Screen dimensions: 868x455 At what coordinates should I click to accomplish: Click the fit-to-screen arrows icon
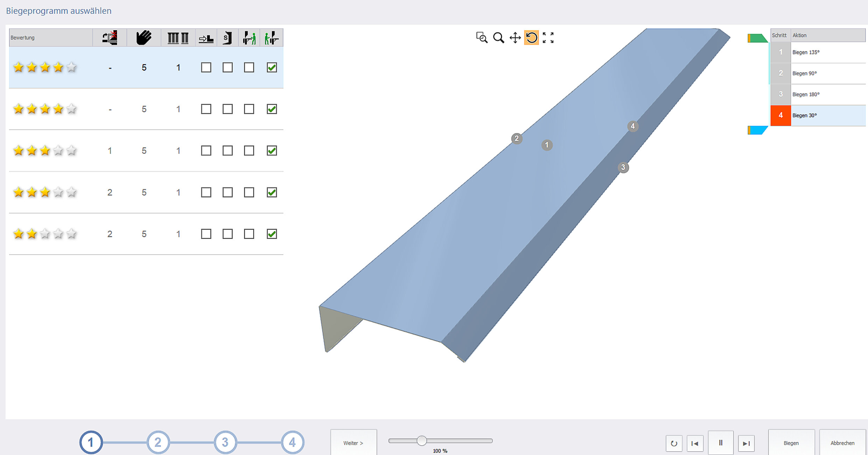(548, 37)
